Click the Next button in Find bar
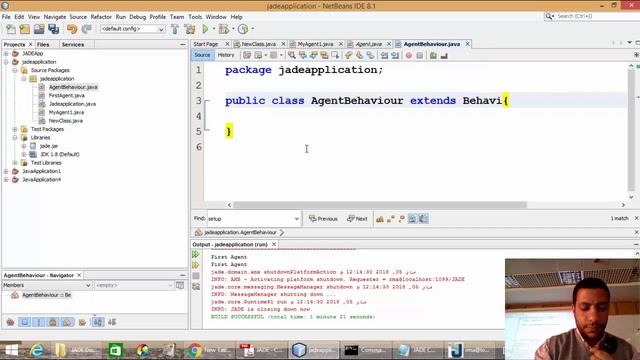 tap(357, 219)
